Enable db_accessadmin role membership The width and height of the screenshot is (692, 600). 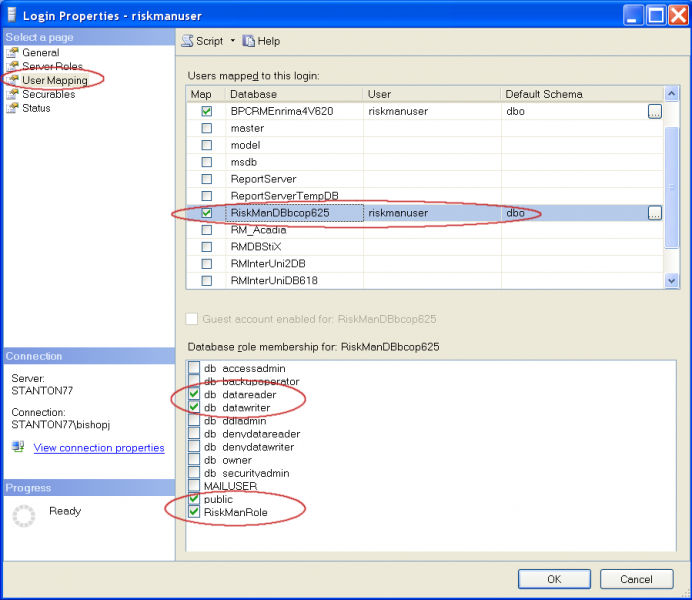tap(194, 368)
